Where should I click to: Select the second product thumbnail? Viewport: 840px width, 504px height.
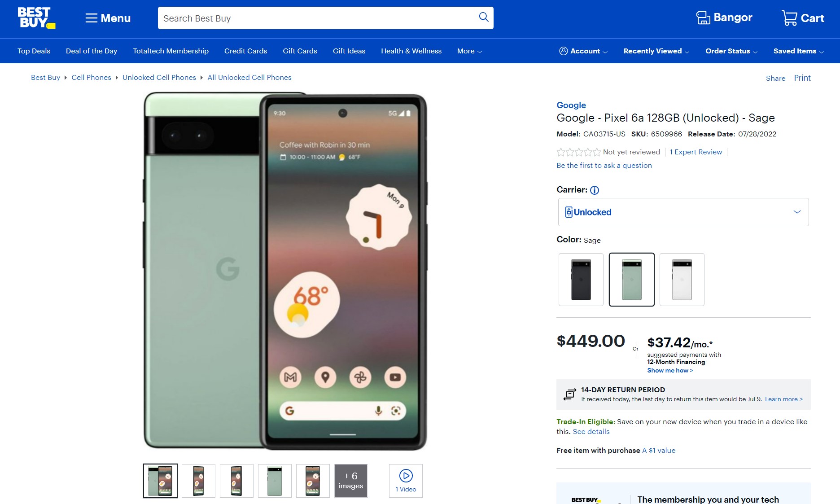[198, 481]
